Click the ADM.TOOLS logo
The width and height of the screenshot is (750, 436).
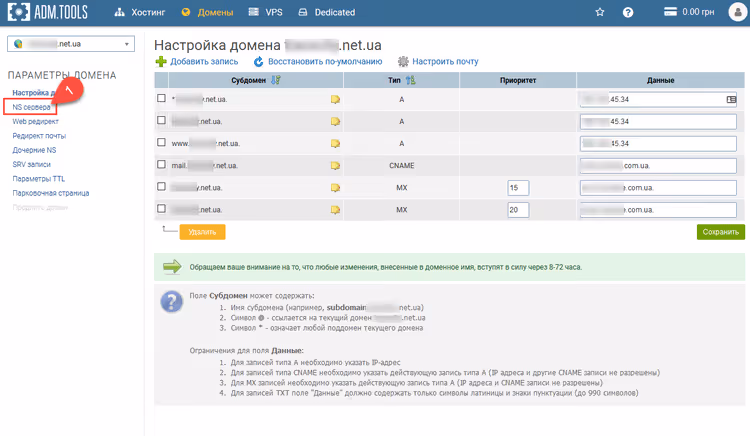(48, 12)
